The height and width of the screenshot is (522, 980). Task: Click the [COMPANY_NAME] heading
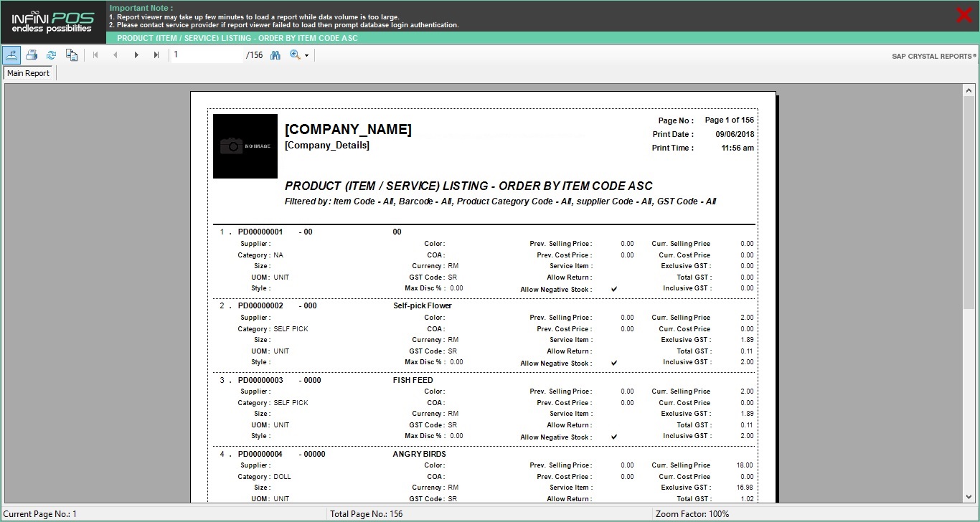point(348,129)
